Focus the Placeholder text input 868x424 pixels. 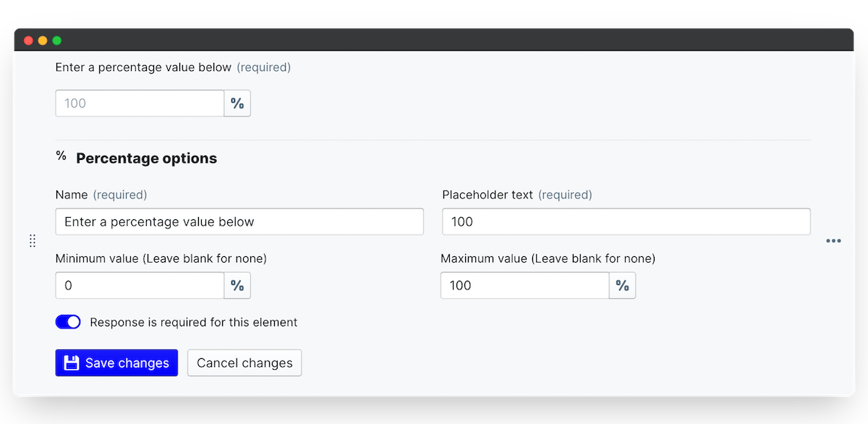[626, 222]
